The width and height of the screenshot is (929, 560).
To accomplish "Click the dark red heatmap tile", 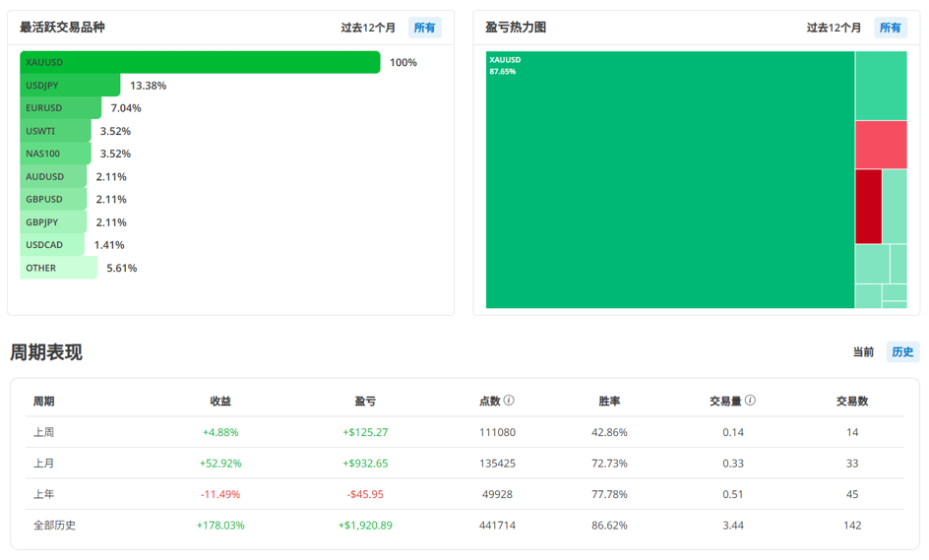I will [x=868, y=207].
